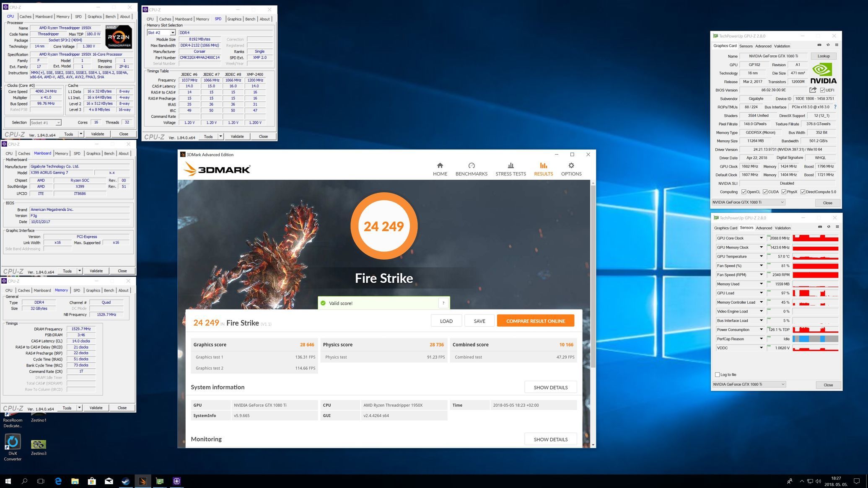Open Graphics tab in CPU-Z Mainboard window

(x=93, y=153)
